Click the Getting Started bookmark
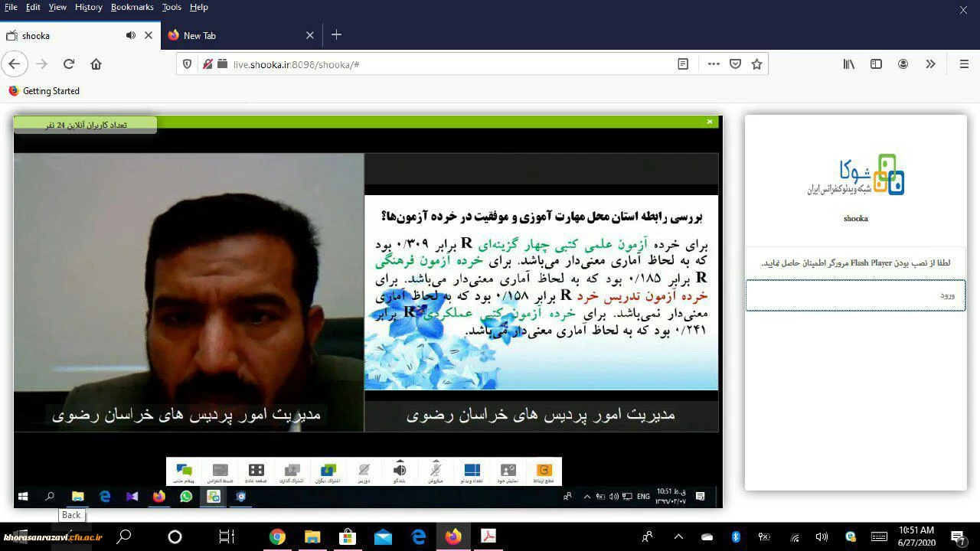980x551 pixels. point(51,91)
